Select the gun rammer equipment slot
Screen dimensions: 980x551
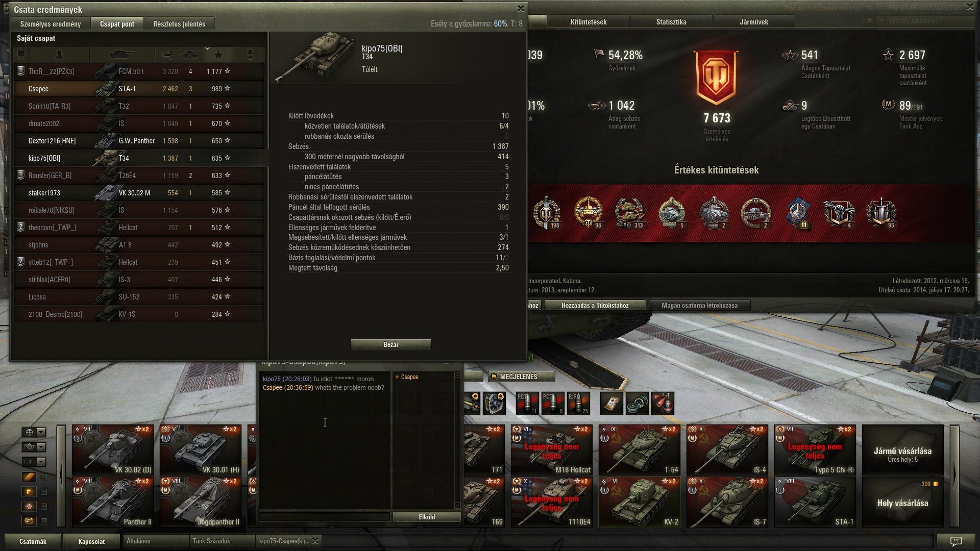[x=473, y=403]
